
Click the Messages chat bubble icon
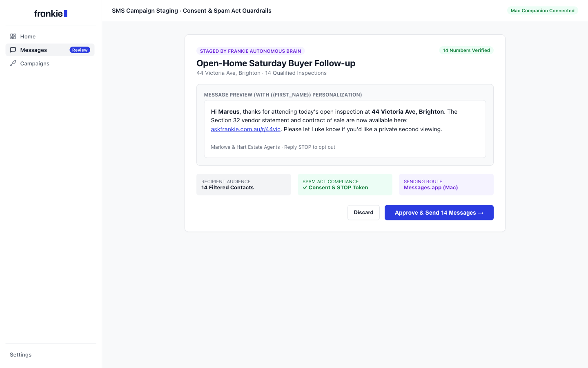[x=13, y=50]
